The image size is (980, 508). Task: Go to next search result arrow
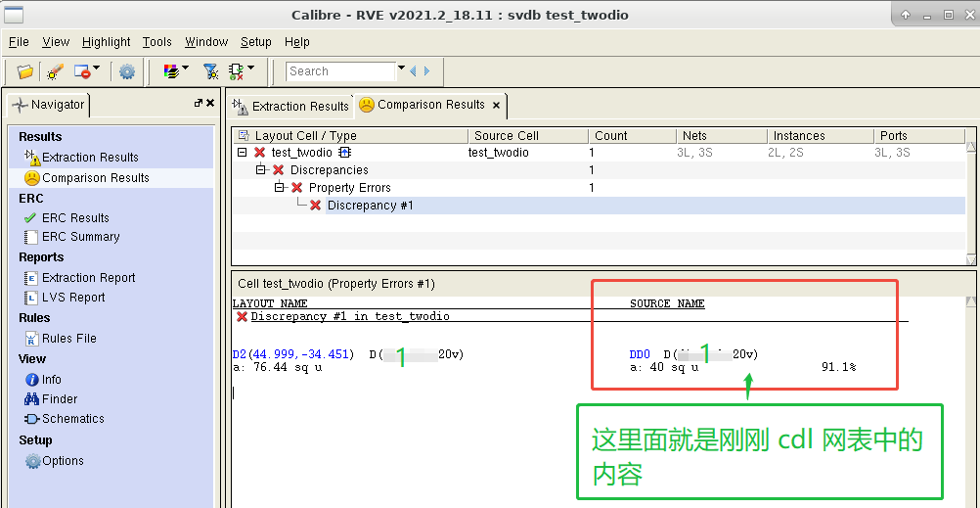(x=426, y=71)
